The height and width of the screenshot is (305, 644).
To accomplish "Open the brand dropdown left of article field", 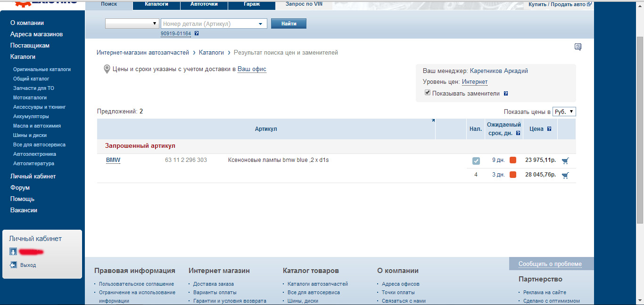I will (132, 24).
